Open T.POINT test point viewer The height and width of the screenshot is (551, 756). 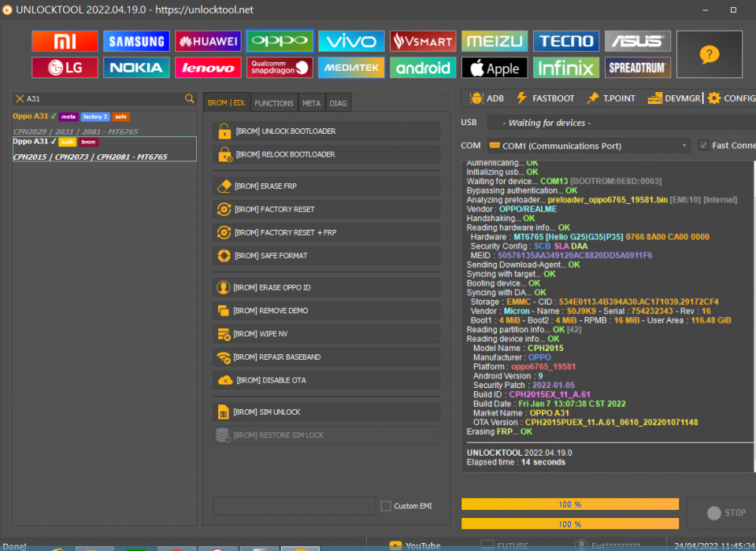click(x=611, y=98)
